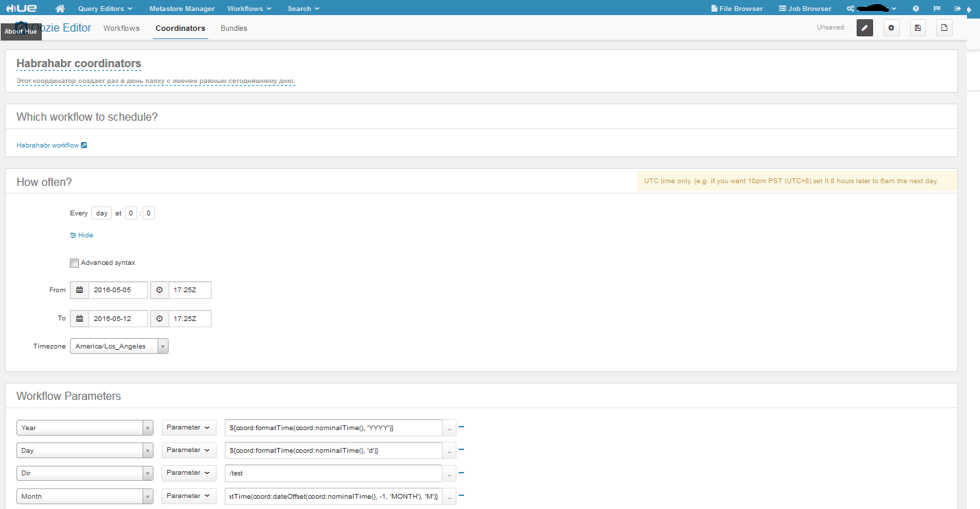Open the Dir parameter name dropdown
The width and height of the screenshot is (980, 509).
click(85, 473)
